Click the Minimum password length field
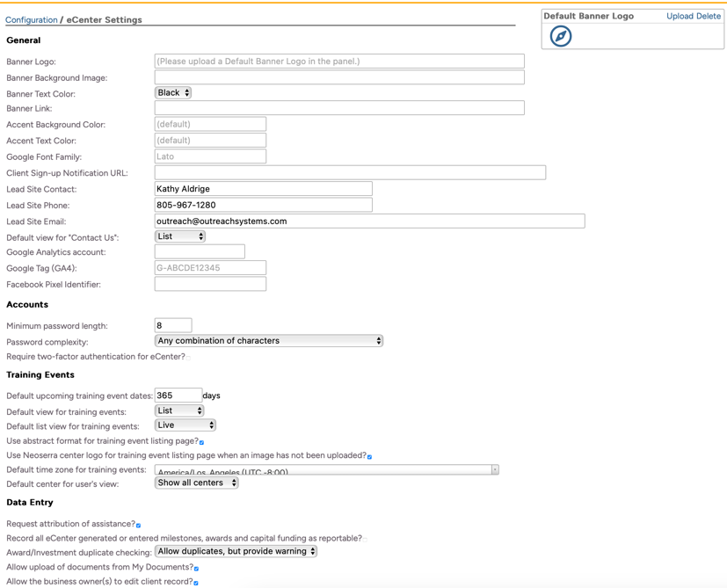 tap(173, 325)
